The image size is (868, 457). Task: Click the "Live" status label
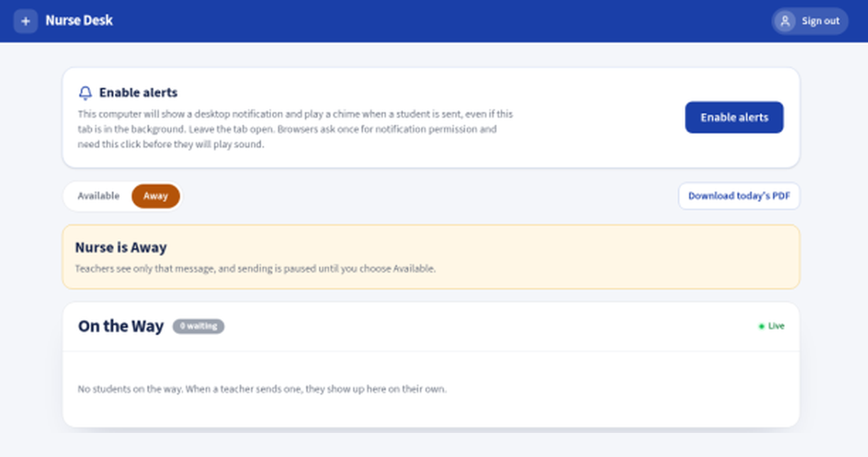[777, 326]
